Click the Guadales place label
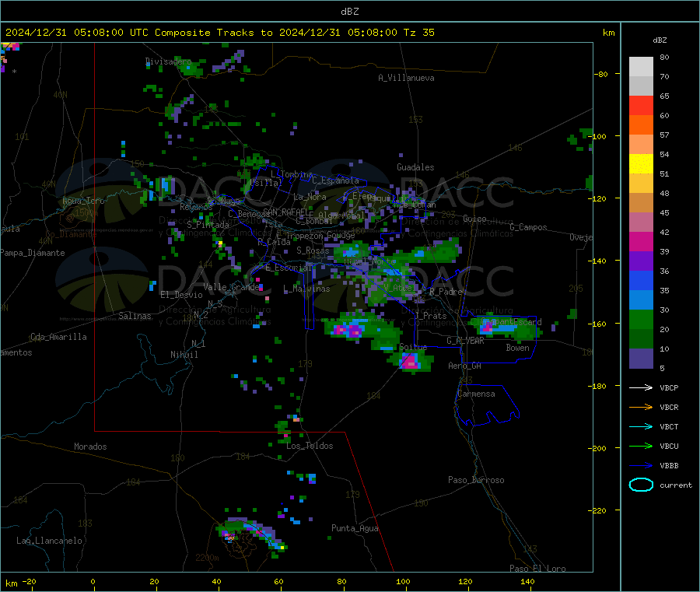The width and height of the screenshot is (700, 592). click(415, 167)
